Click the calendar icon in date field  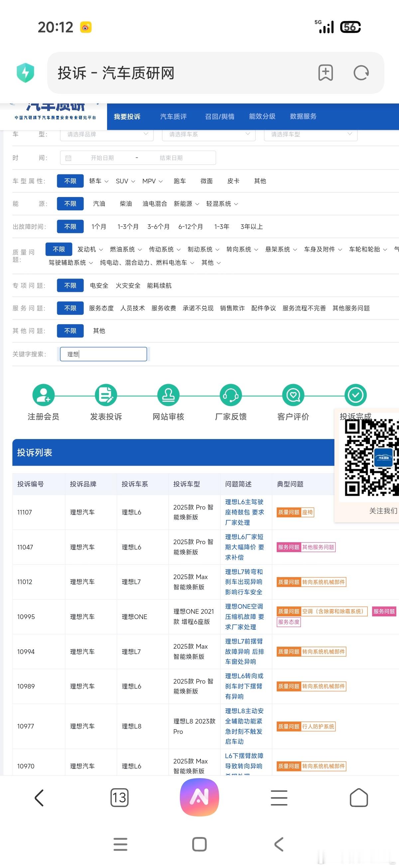[x=68, y=158]
